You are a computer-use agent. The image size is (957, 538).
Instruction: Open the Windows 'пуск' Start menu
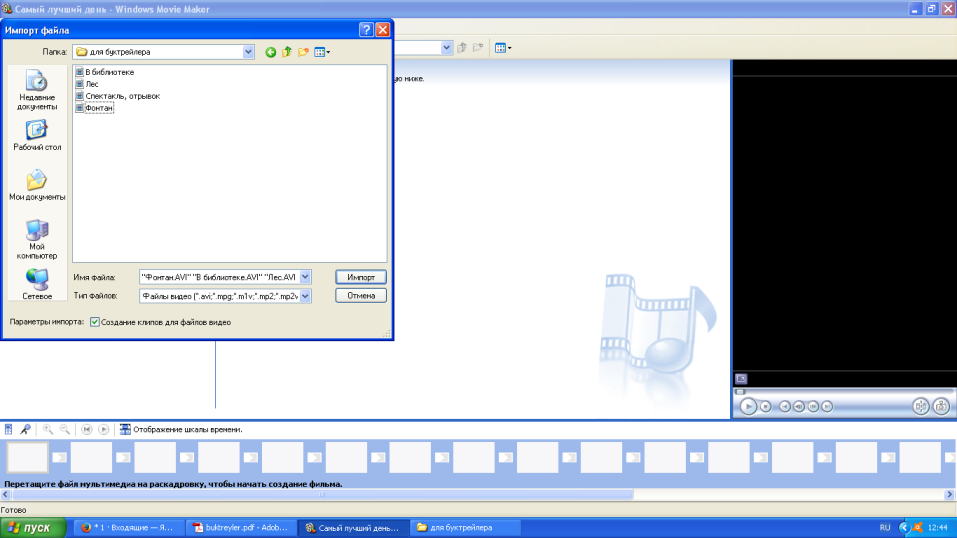click(33, 528)
